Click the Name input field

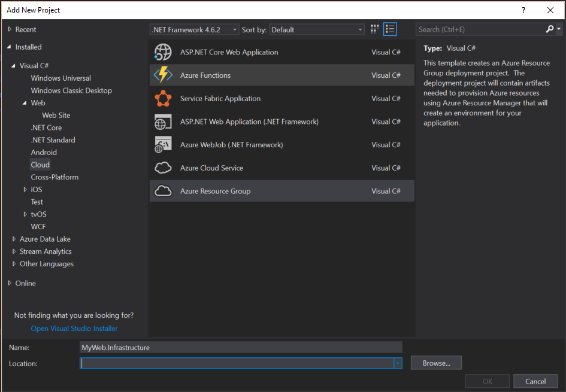[x=241, y=348]
